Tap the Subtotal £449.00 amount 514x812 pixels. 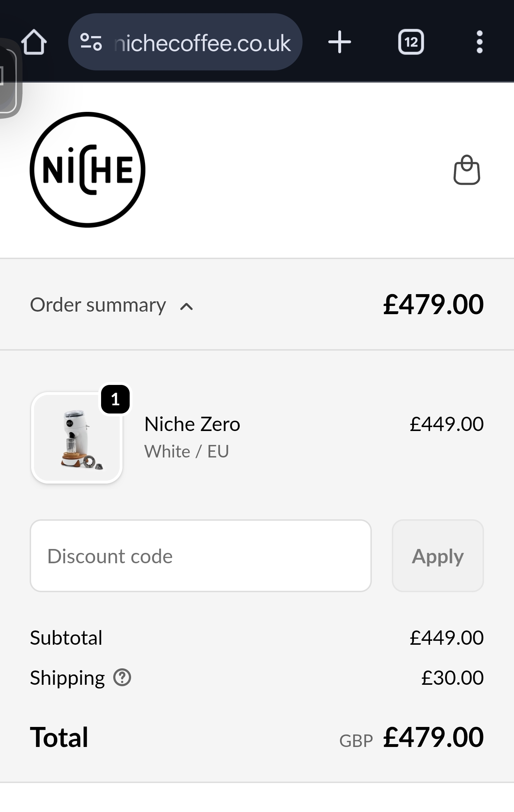click(446, 638)
